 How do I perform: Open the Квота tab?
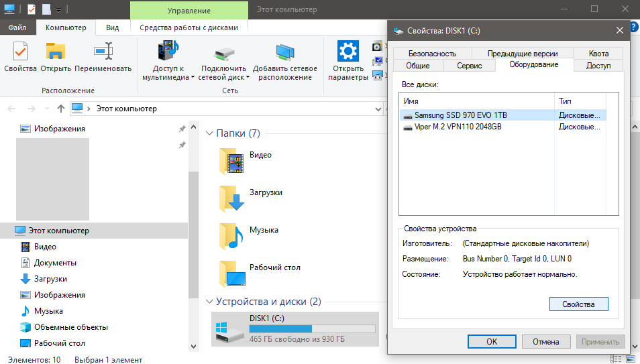pyautogui.click(x=598, y=54)
